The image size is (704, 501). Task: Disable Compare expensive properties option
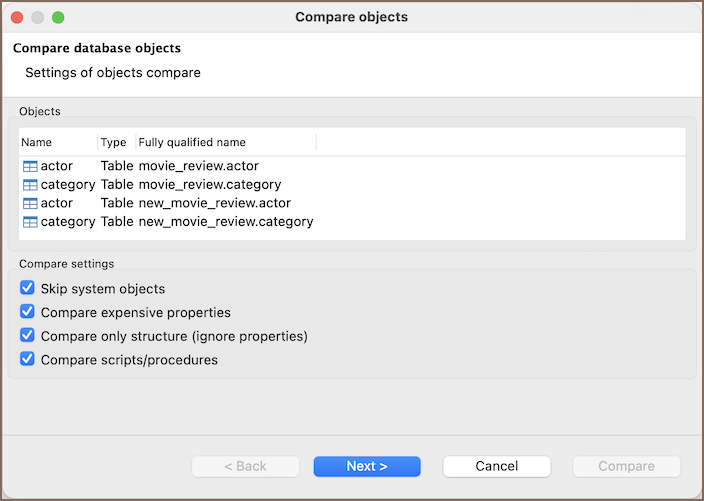[27, 312]
